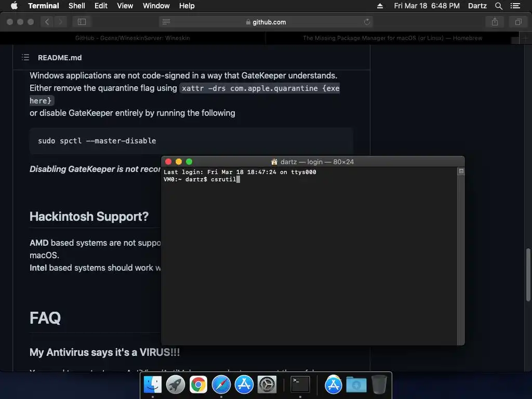Image resolution: width=532 pixels, height=399 pixels.
Task: Click the Terminal split pane button
Action: [461, 171]
